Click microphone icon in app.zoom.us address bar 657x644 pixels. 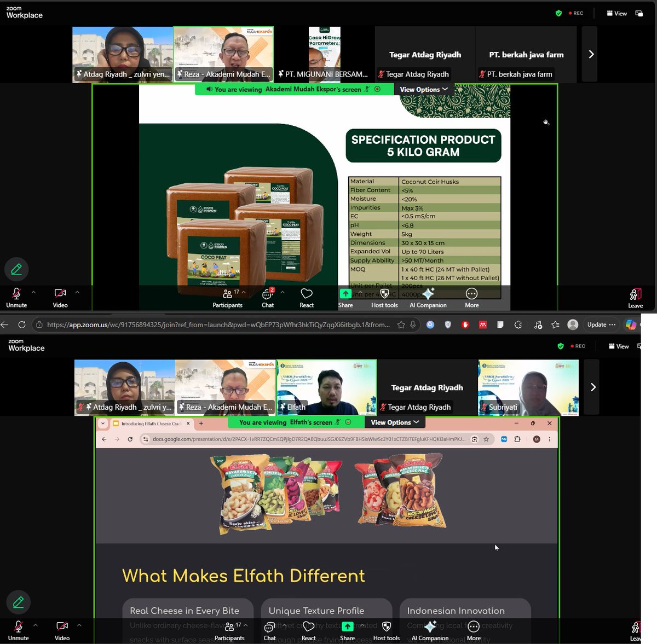[x=413, y=324]
